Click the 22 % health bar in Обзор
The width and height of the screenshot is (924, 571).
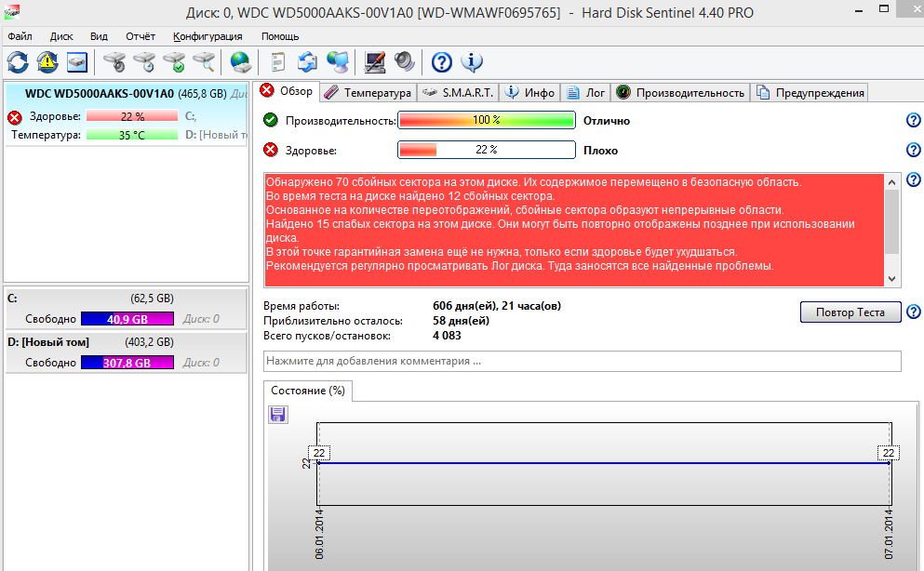pos(486,150)
